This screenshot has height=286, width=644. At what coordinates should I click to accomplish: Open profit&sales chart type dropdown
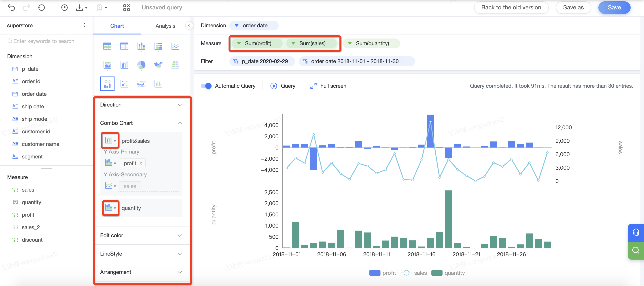click(110, 140)
